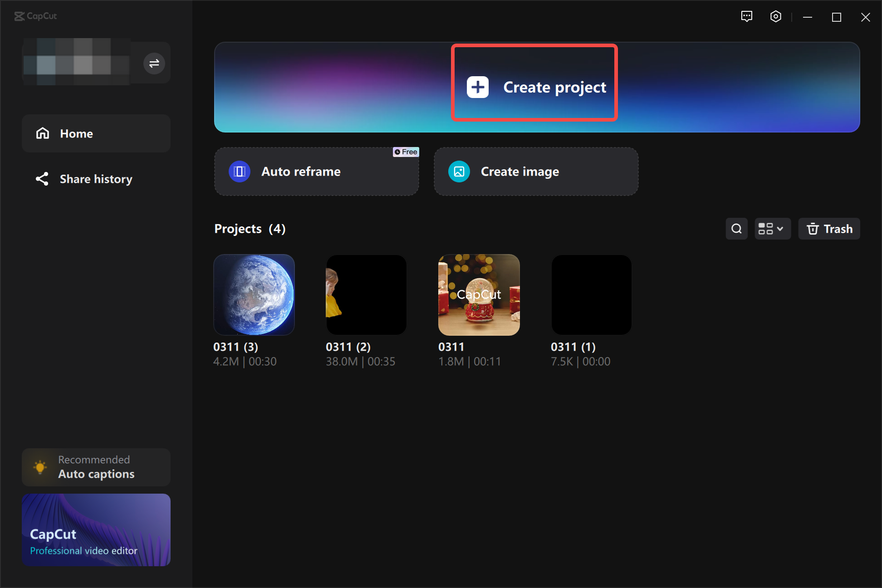
Task: Select the Auto reframe tool
Action: (316, 171)
